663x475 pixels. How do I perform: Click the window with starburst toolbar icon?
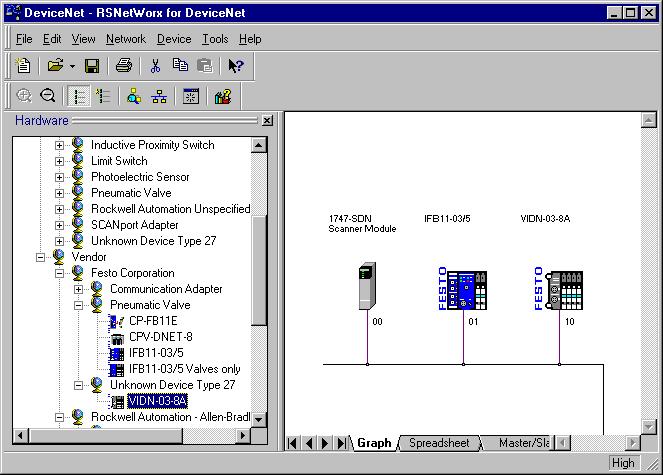191,96
